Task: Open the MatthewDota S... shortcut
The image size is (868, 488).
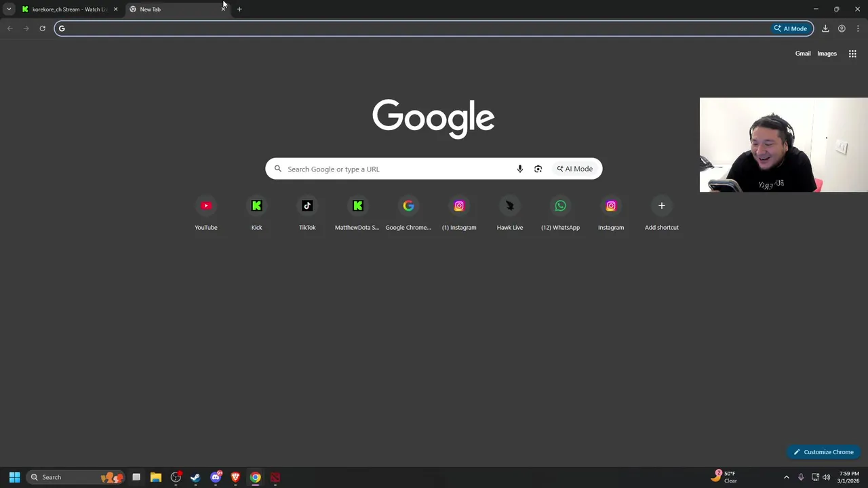Action: point(357,213)
